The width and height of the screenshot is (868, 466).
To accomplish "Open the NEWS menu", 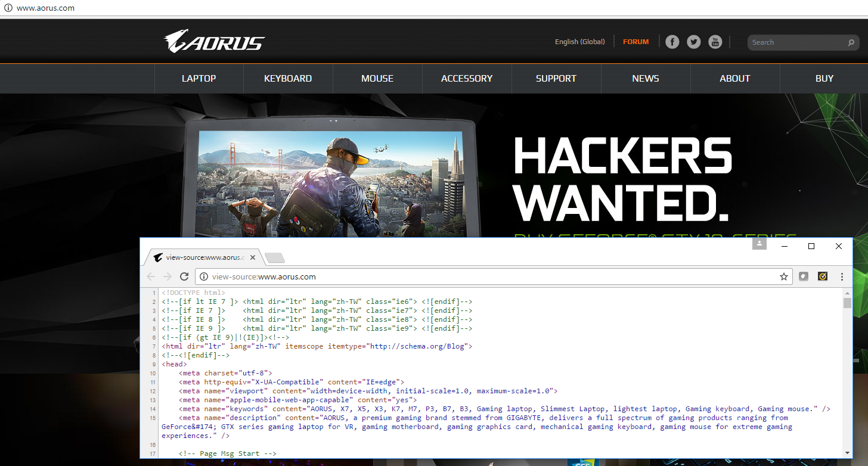I will [646, 78].
